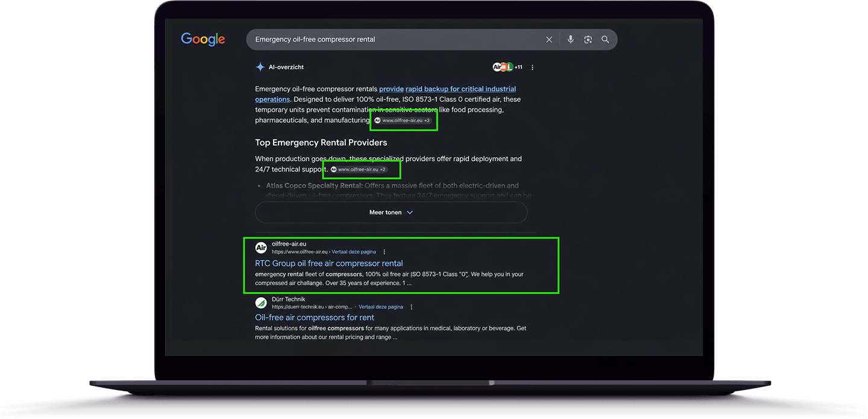Screen dimensions: 868x419
Task: Open the RTC Group oil free air compressor rental result
Action: (x=329, y=263)
